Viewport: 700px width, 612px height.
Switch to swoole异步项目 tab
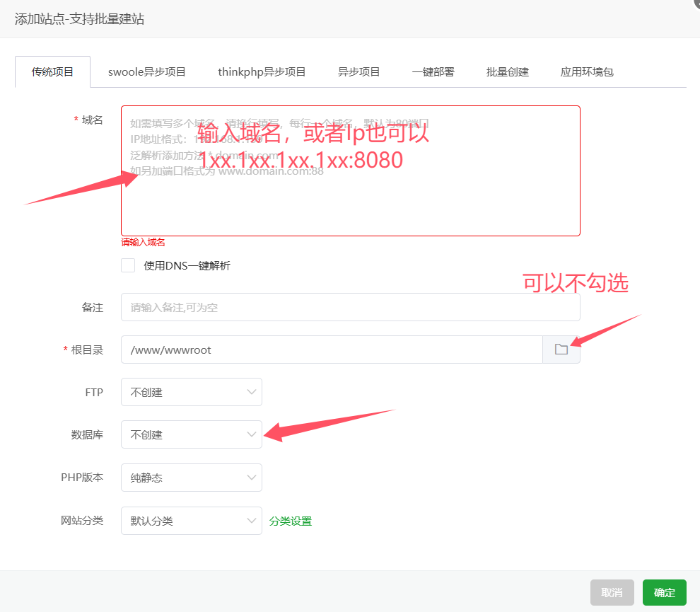coord(147,72)
